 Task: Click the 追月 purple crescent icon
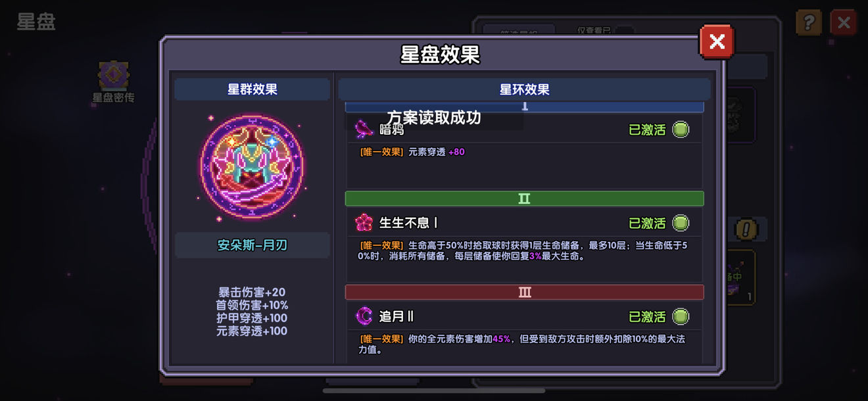point(364,316)
